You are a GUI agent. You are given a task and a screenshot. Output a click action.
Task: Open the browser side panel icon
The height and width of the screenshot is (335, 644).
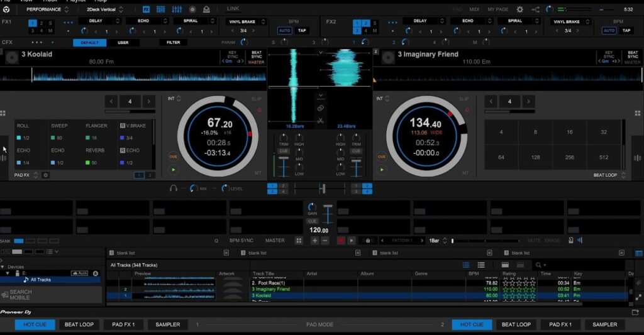point(639,253)
